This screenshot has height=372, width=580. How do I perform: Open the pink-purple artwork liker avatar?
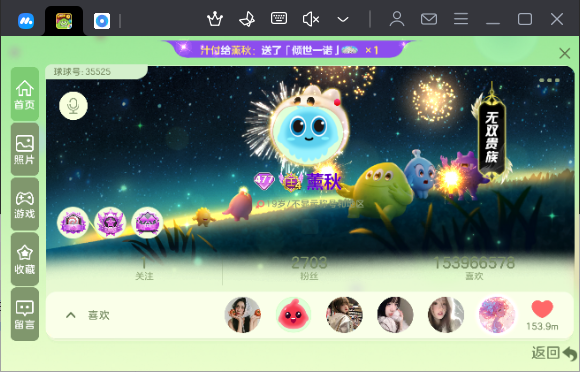(497, 315)
